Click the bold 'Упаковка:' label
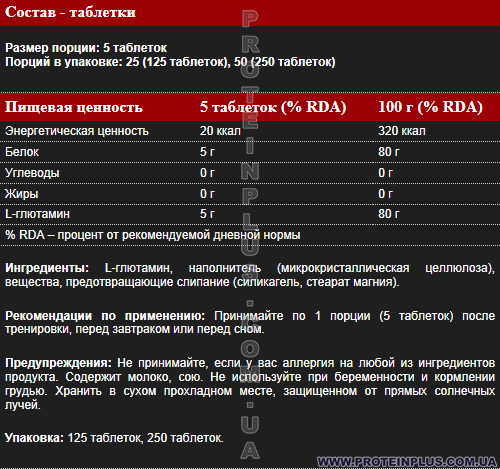This screenshot has height=469, width=500. pyautogui.click(x=34, y=438)
